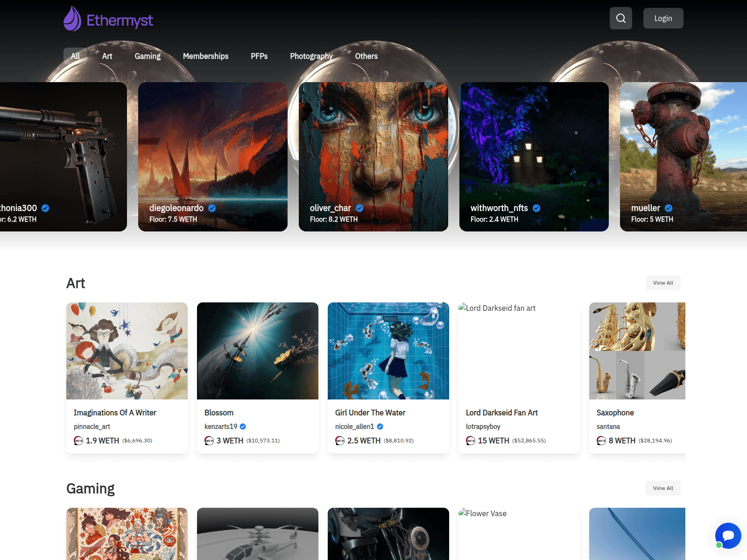Image resolution: width=747 pixels, height=560 pixels.
Task: Open the PFPs category tab
Action: tap(259, 56)
